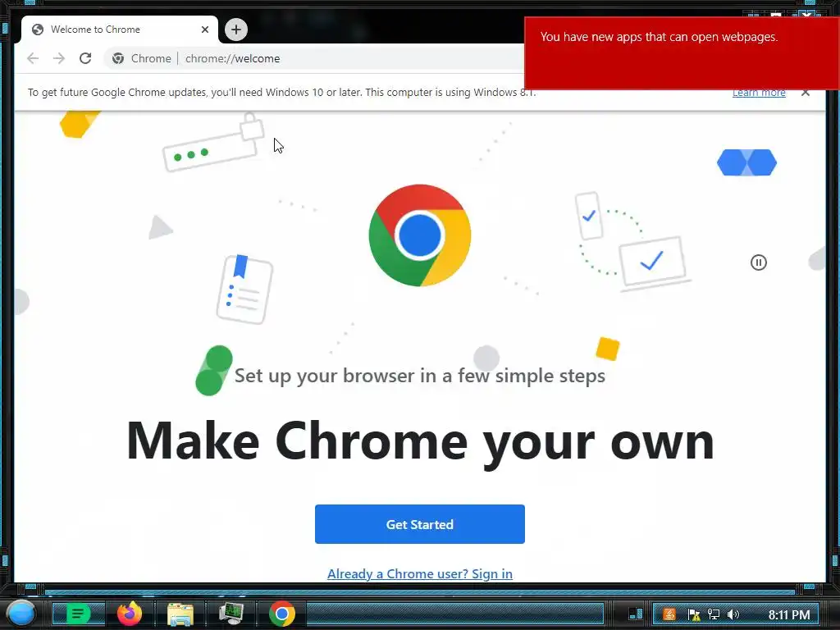Viewport: 840px width, 630px height.
Task: Click the Chrome icon in the taskbar
Action: 282,614
